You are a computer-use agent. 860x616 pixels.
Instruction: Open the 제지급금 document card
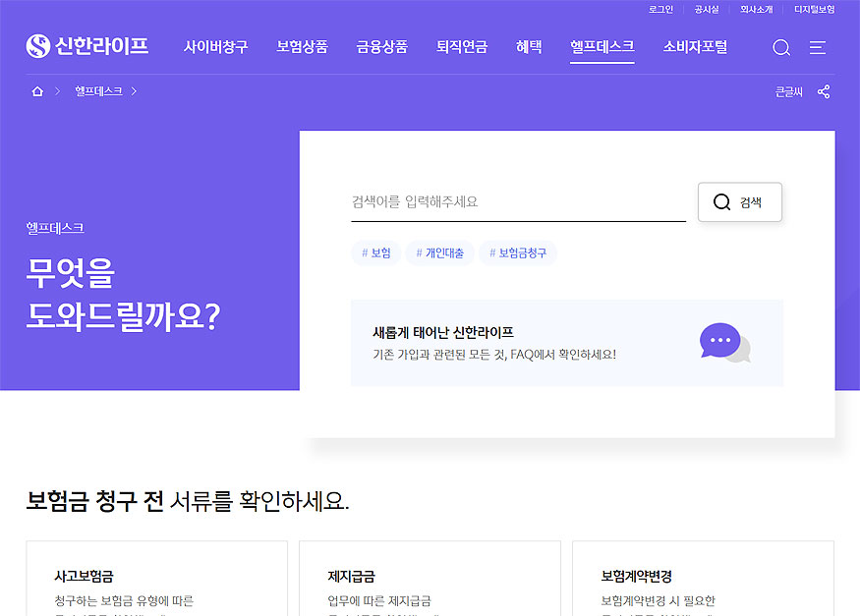pyautogui.click(x=430, y=579)
